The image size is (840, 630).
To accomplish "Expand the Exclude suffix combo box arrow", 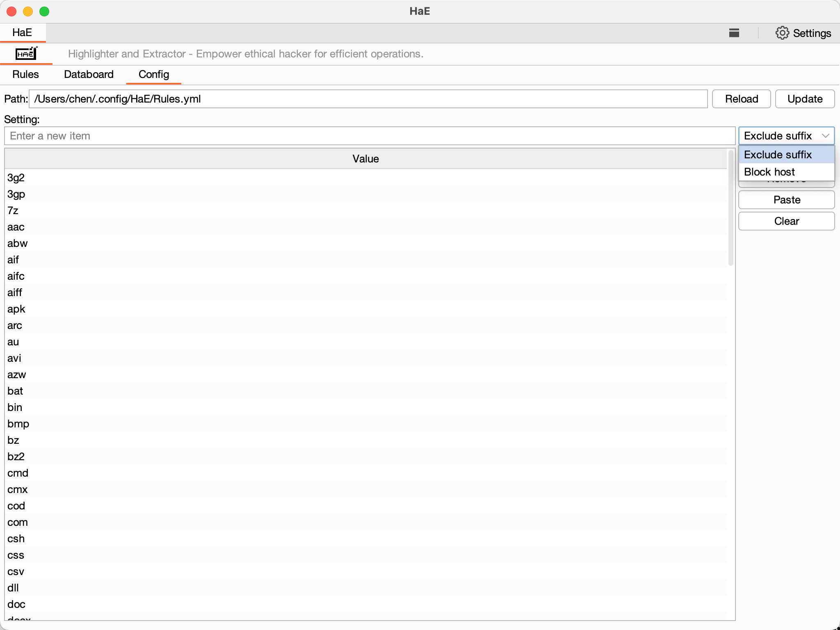I will (825, 136).
